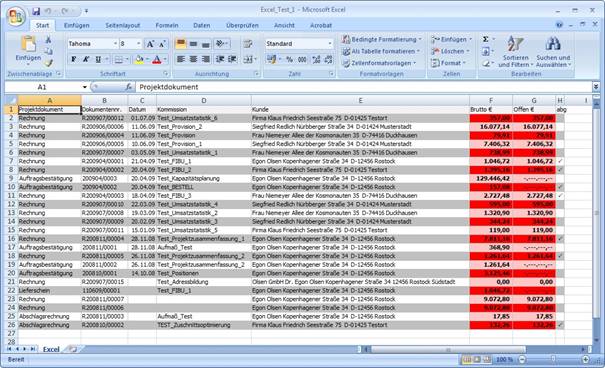Open the font size 8 dropdown
The width and height of the screenshot is (605, 368).
pos(139,44)
